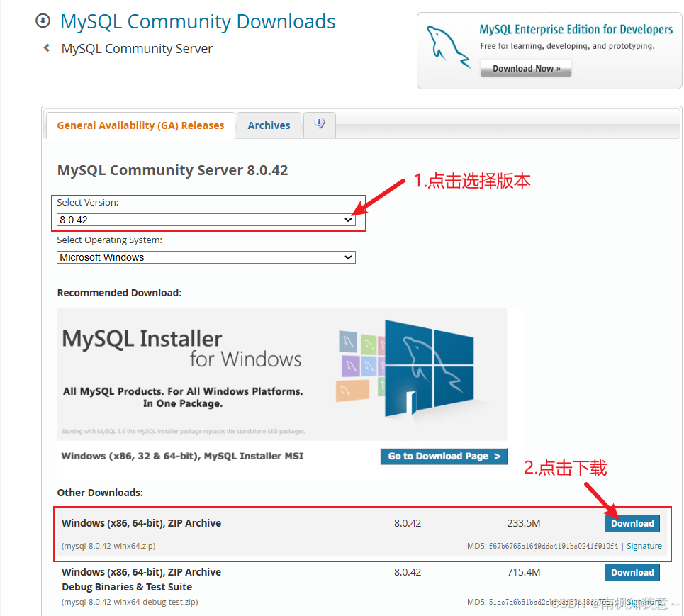Screen dimensions: 684x616
Task: Click the Download Now button
Action: coord(526,69)
